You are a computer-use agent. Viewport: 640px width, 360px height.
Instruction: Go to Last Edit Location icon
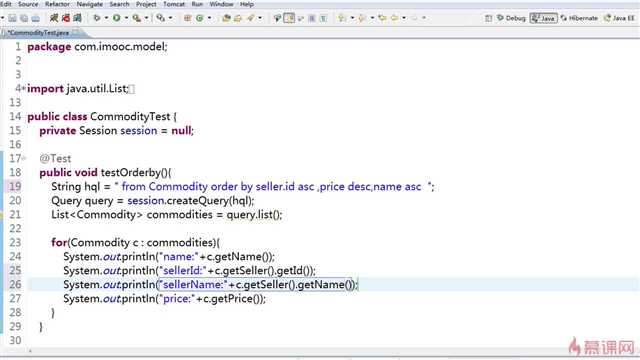[382, 18]
